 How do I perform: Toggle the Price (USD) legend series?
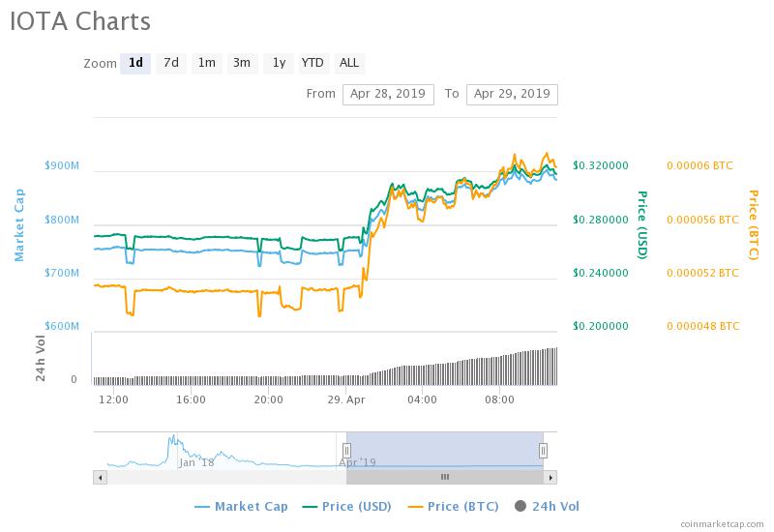point(346,506)
